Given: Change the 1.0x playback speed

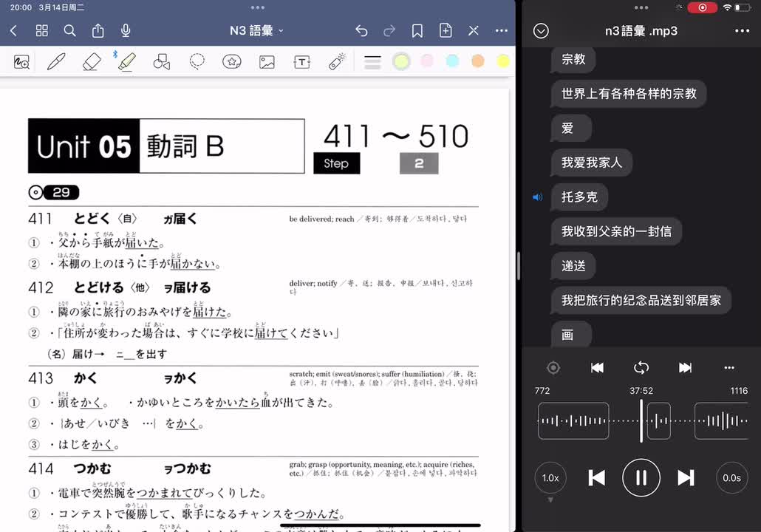Looking at the screenshot, I should coord(550,478).
